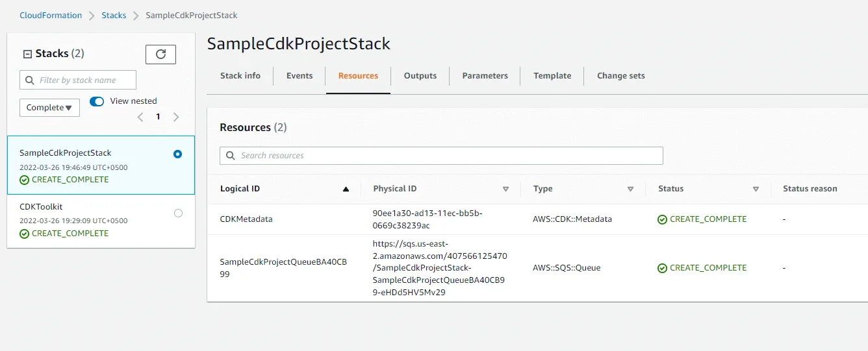The height and width of the screenshot is (351, 868).
Task: Click the Status reason column header
Action: (810, 189)
